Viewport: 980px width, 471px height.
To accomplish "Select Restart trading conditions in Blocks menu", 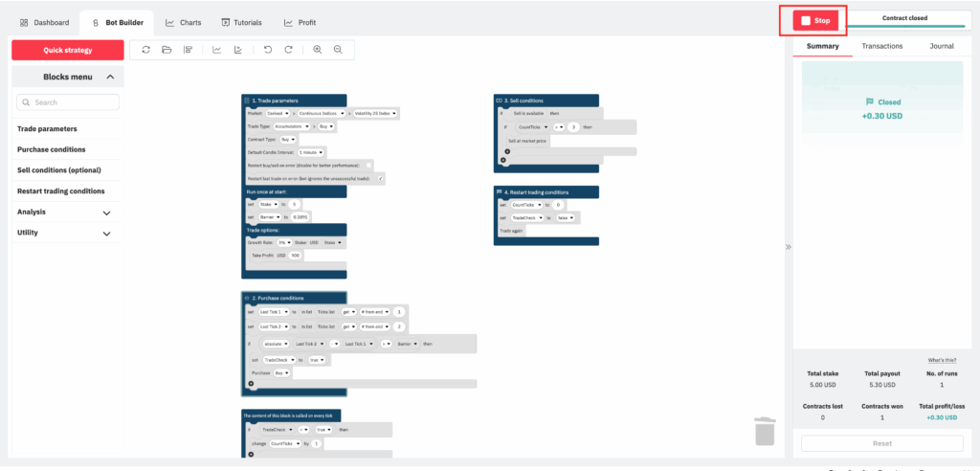I will pyautogui.click(x=68, y=191).
